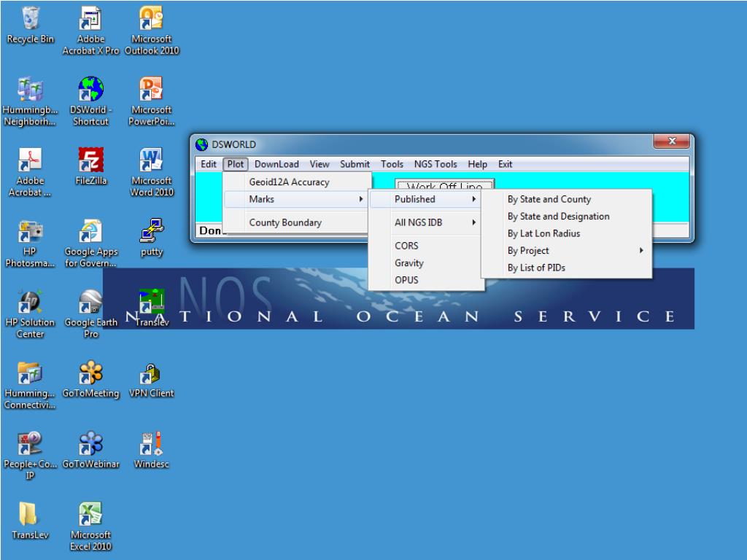Launch the DSWorld Shortcut globe icon
Image resolution: width=747 pixels, height=560 pixels.
[90, 101]
